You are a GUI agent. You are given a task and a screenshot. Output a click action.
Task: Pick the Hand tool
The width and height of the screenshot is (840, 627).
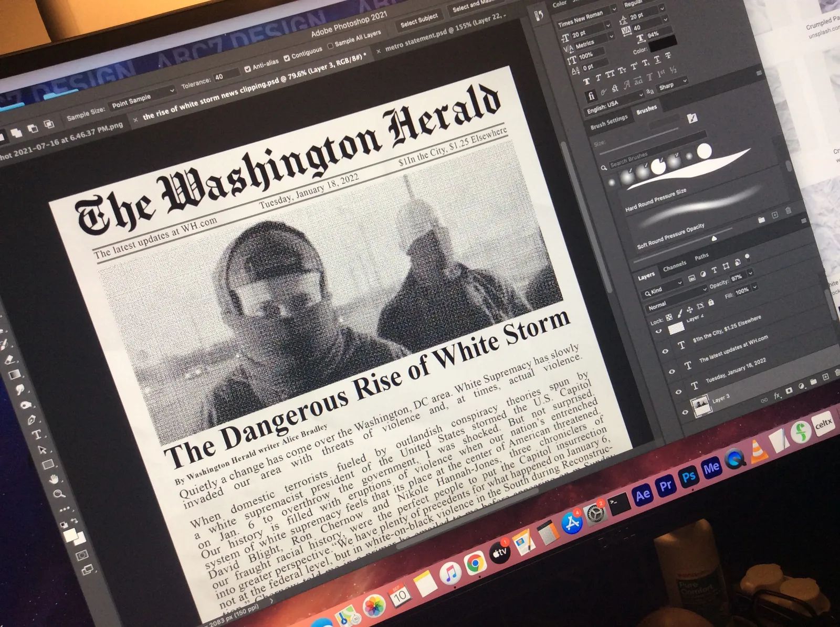53,479
